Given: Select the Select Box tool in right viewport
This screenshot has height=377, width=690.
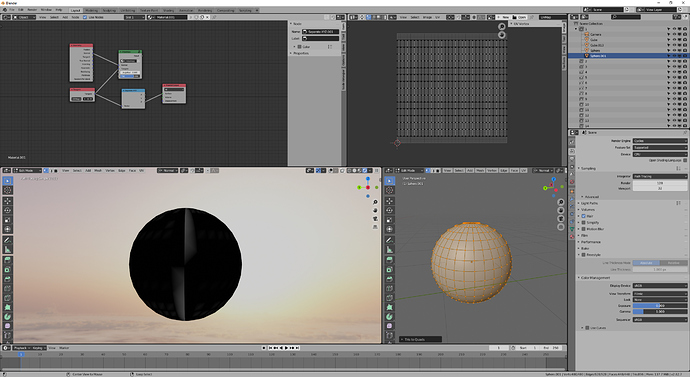Looking at the screenshot, I should (x=389, y=181).
